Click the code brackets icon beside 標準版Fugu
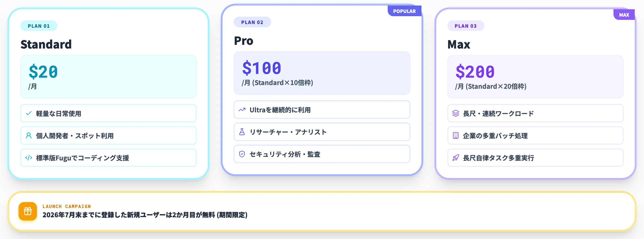The image size is (644, 239). click(x=29, y=158)
